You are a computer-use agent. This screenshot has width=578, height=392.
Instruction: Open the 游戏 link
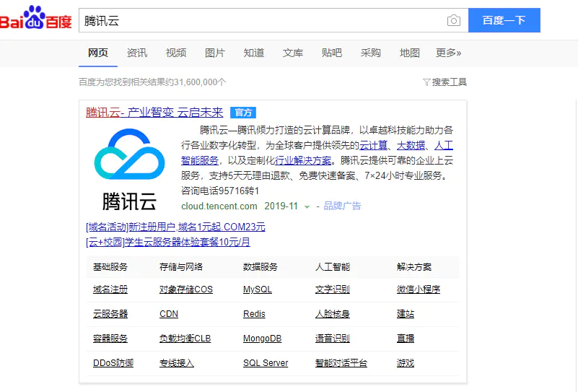coord(406,363)
